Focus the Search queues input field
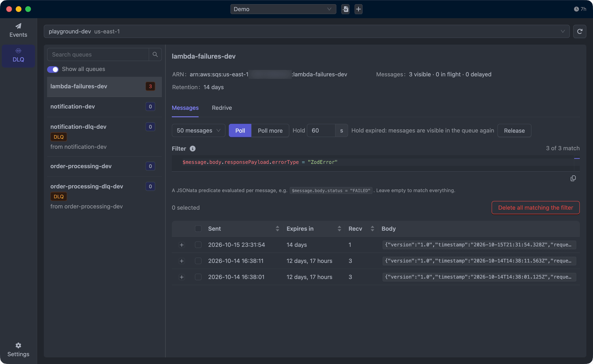Screen dimensions: 593x364 click(98, 55)
